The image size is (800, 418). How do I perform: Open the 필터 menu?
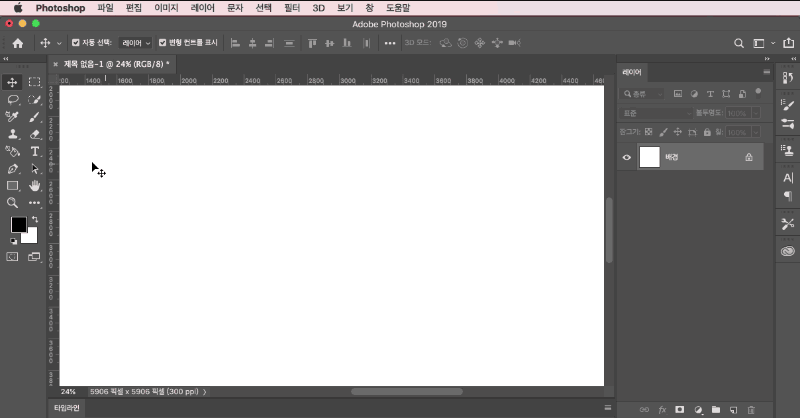point(292,8)
